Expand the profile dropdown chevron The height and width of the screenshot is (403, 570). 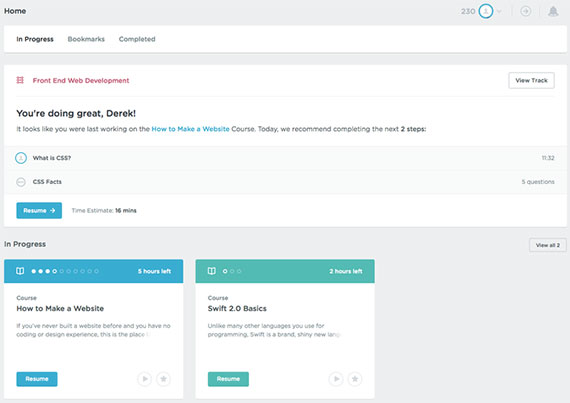pos(499,11)
